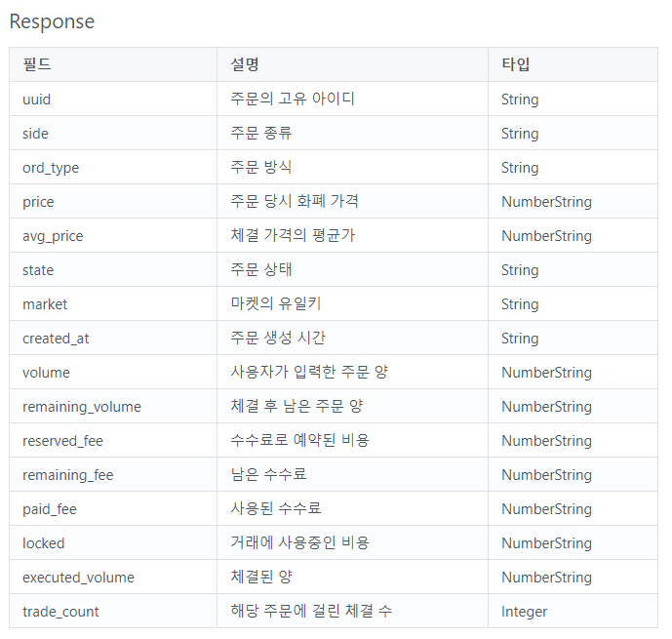Select description 사용자가 입력한 주문 양
672x639 pixels.
pos(309,372)
